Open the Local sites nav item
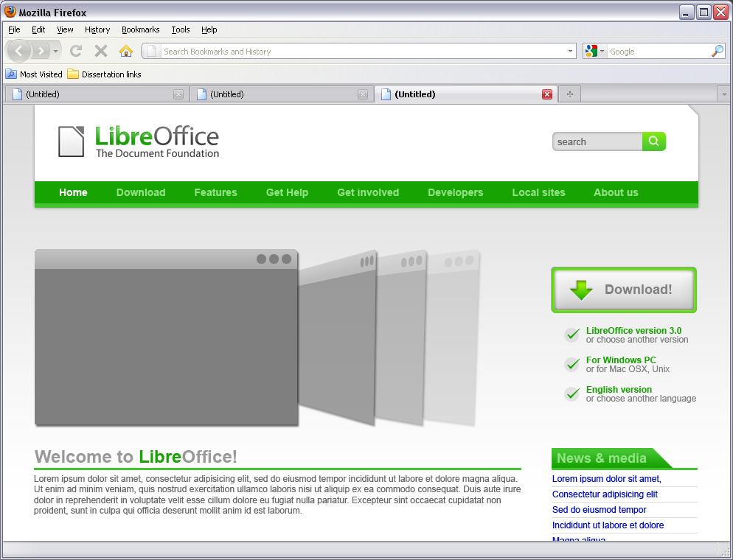 [x=538, y=192]
